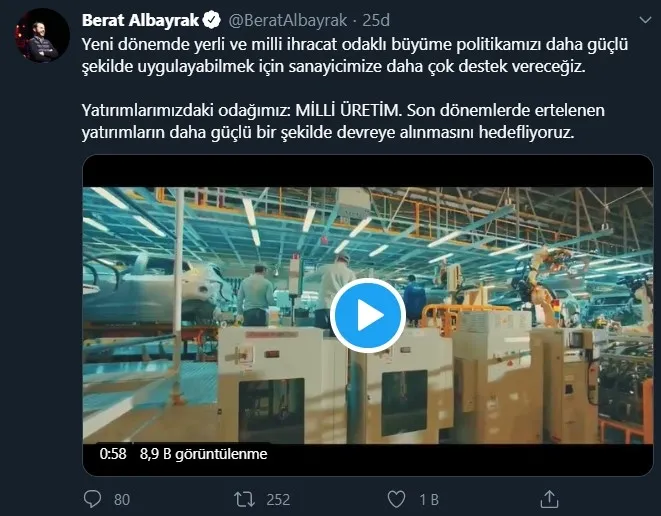Click the factory workers in video thumbnail

[297, 293]
